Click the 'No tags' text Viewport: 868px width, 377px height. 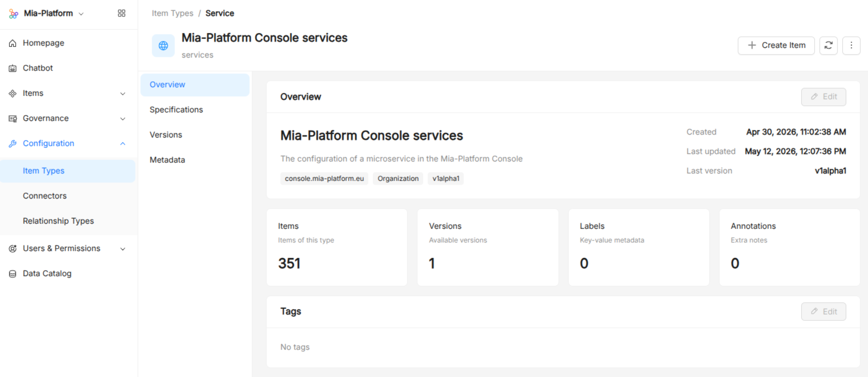pos(295,347)
